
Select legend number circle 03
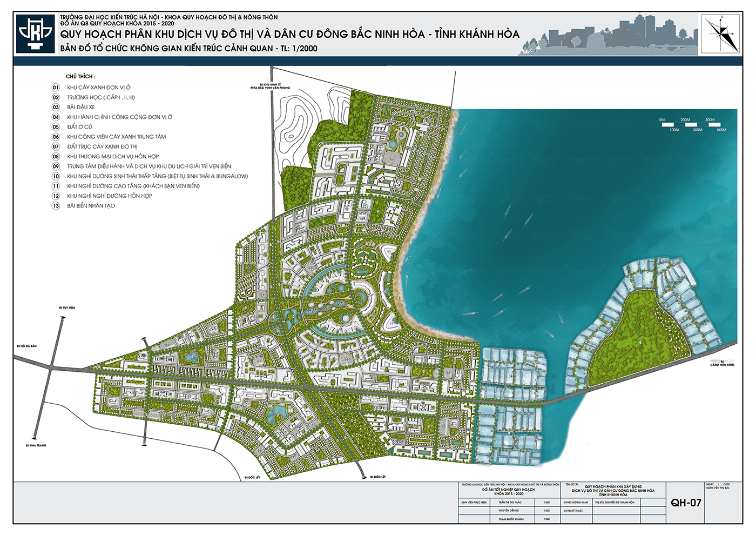tap(56, 107)
